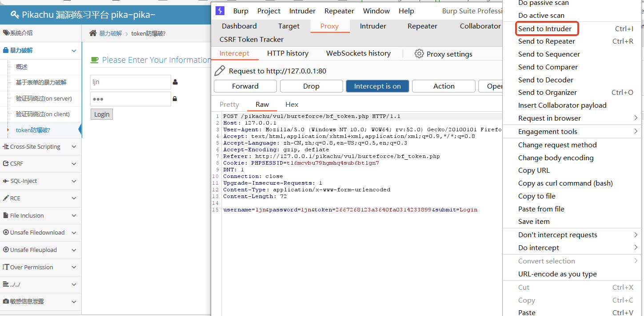
Task: Click the lock icon beside 暴力破解
Action: (6, 50)
